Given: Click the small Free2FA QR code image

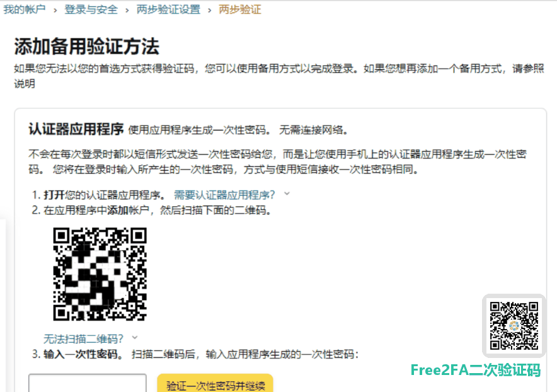Looking at the screenshot, I should 514,326.
